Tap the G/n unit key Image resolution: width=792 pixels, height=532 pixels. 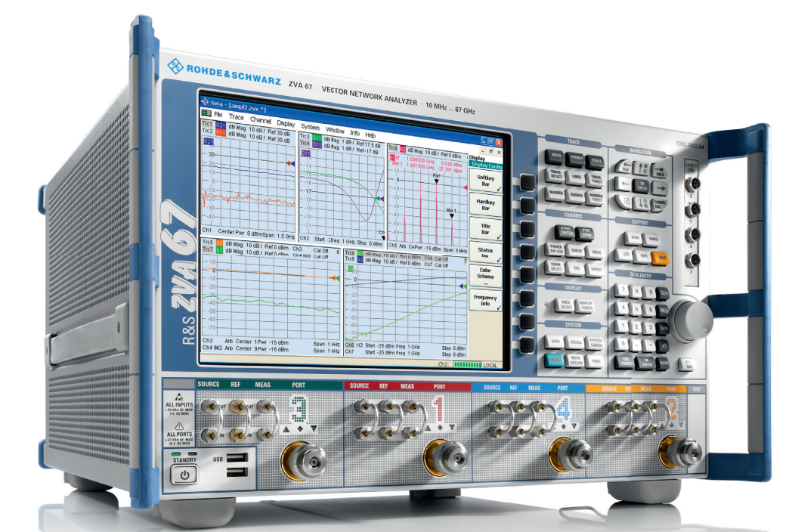point(664,293)
